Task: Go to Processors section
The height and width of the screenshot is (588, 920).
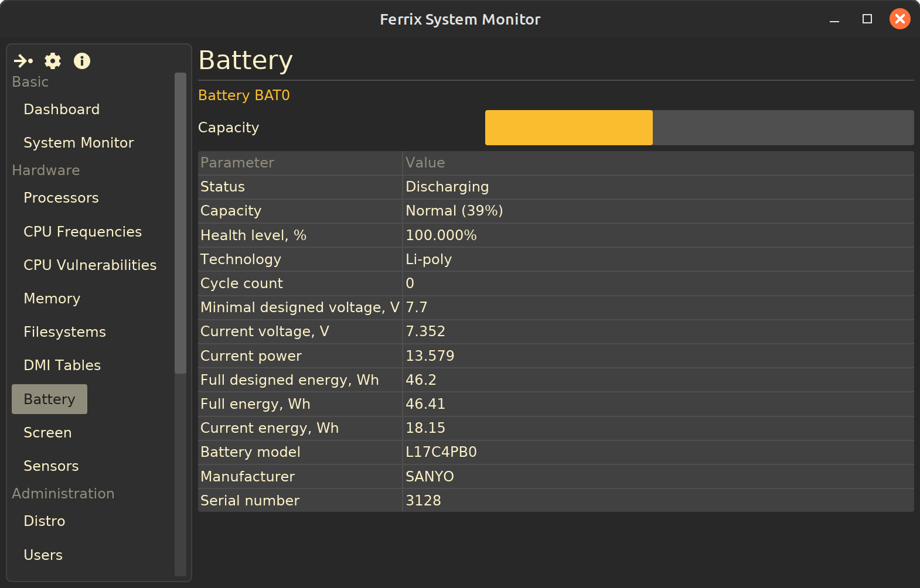Action: point(61,198)
